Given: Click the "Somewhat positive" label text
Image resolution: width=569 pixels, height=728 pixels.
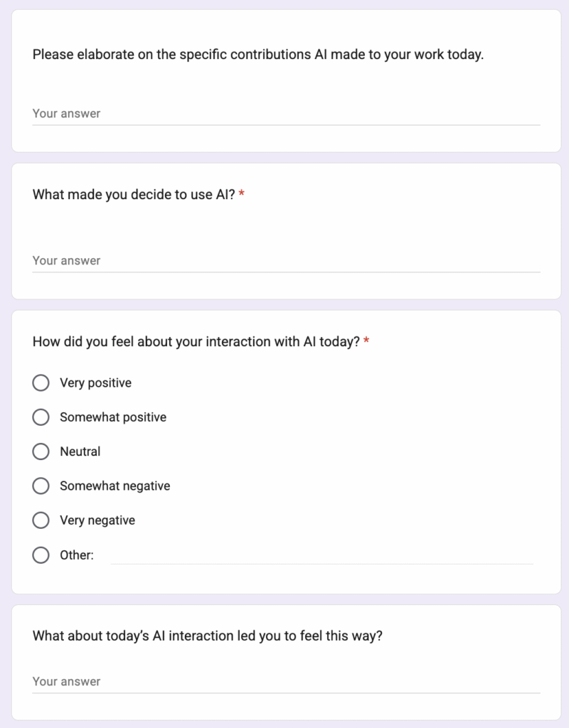Looking at the screenshot, I should click(x=113, y=417).
